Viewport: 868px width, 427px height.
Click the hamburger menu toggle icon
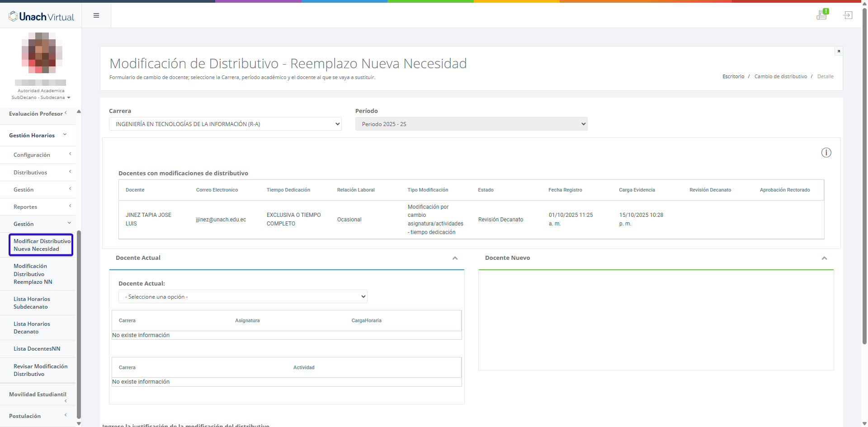[x=96, y=15]
